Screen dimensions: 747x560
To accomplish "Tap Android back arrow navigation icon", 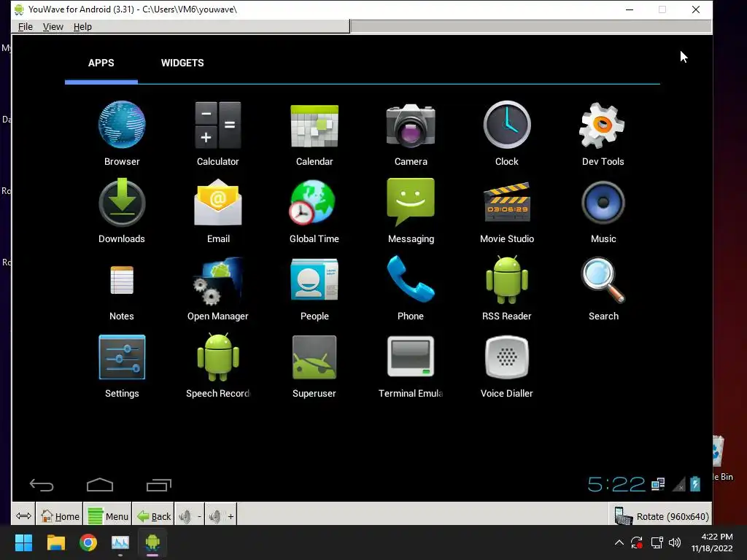I will pos(42,485).
